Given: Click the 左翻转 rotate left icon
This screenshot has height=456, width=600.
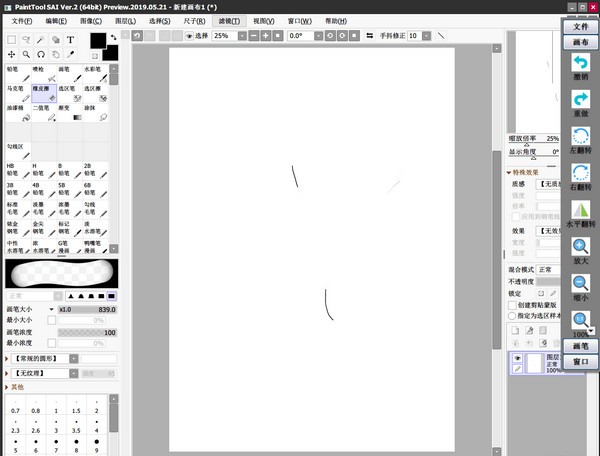Looking at the screenshot, I should (x=580, y=136).
